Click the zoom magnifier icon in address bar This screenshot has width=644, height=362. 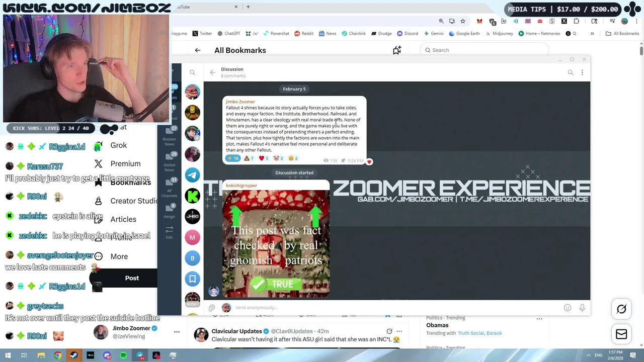tap(441, 21)
